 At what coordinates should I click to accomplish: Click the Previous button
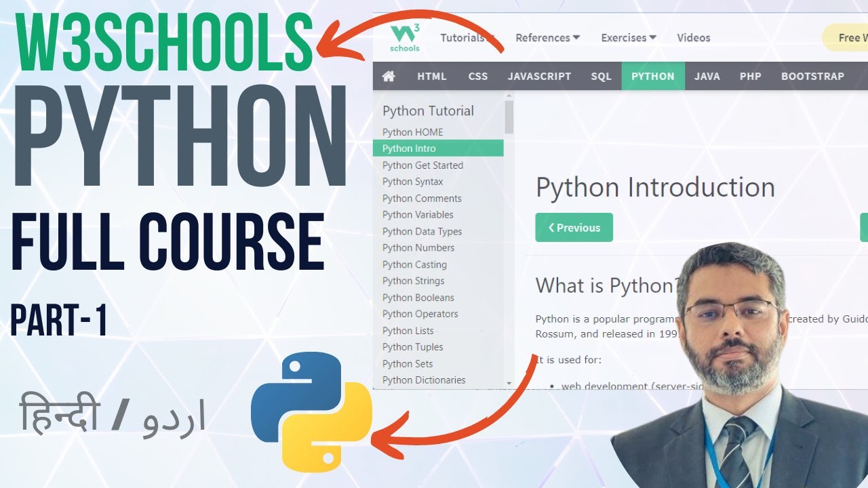(x=574, y=228)
